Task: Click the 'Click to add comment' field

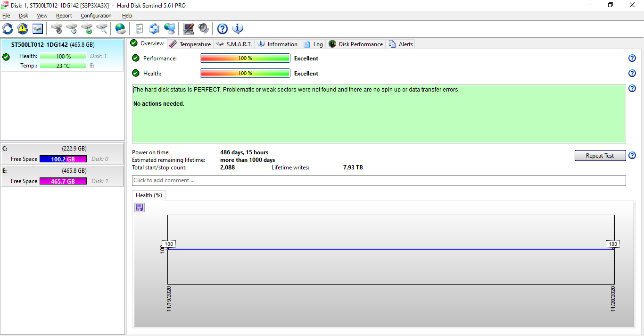Action: [379, 180]
